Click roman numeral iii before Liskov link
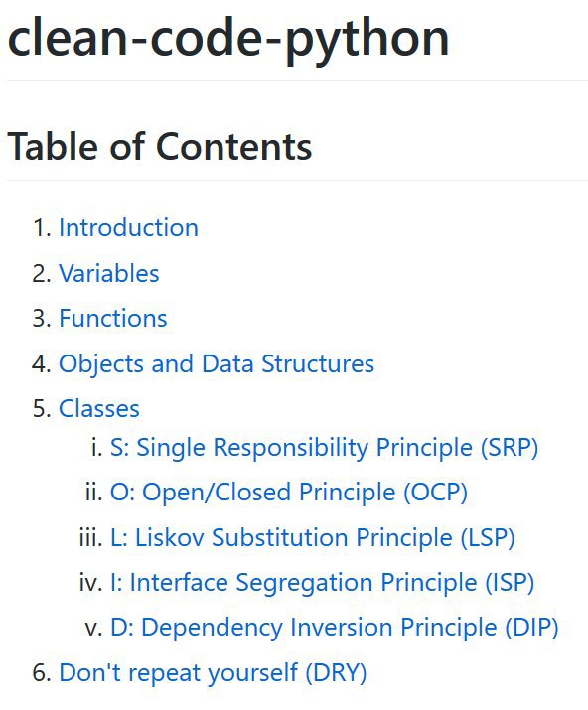The image size is (588, 710). 91,537
